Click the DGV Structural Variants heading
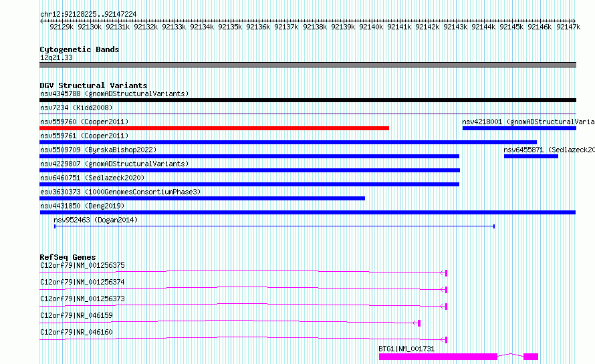595x364 pixels. point(94,85)
